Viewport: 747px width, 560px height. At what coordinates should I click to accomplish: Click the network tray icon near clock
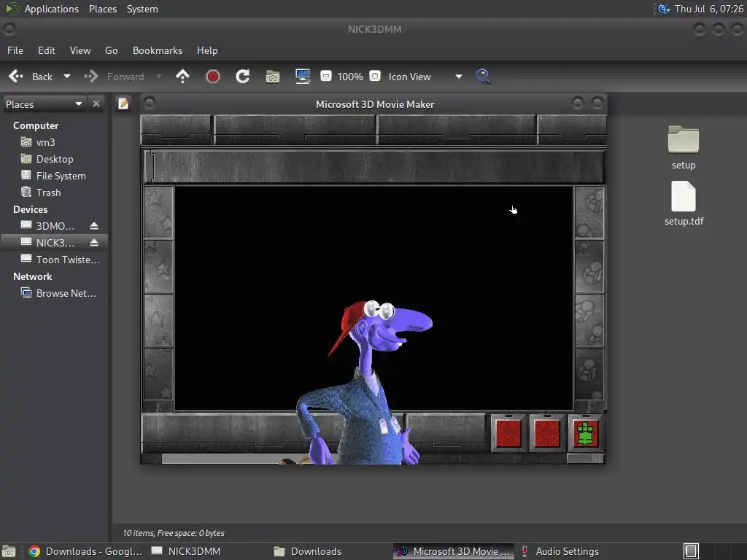[664, 9]
